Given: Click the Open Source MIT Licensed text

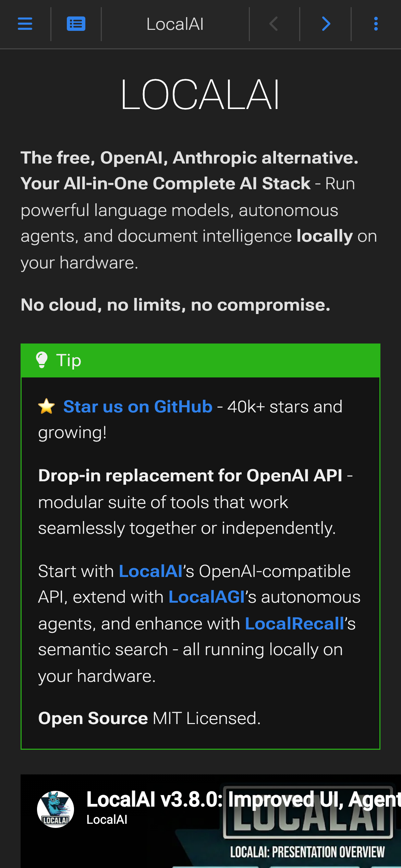Looking at the screenshot, I should click(x=149, y=718).
